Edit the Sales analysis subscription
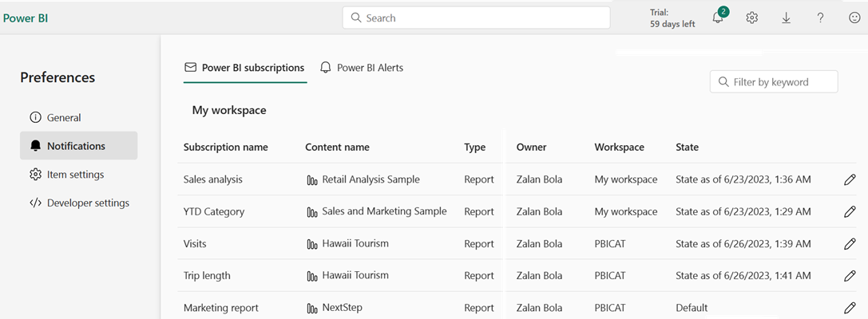Viewport: 868px width, 319px height. pyautogui.click(x=850, y=180)
